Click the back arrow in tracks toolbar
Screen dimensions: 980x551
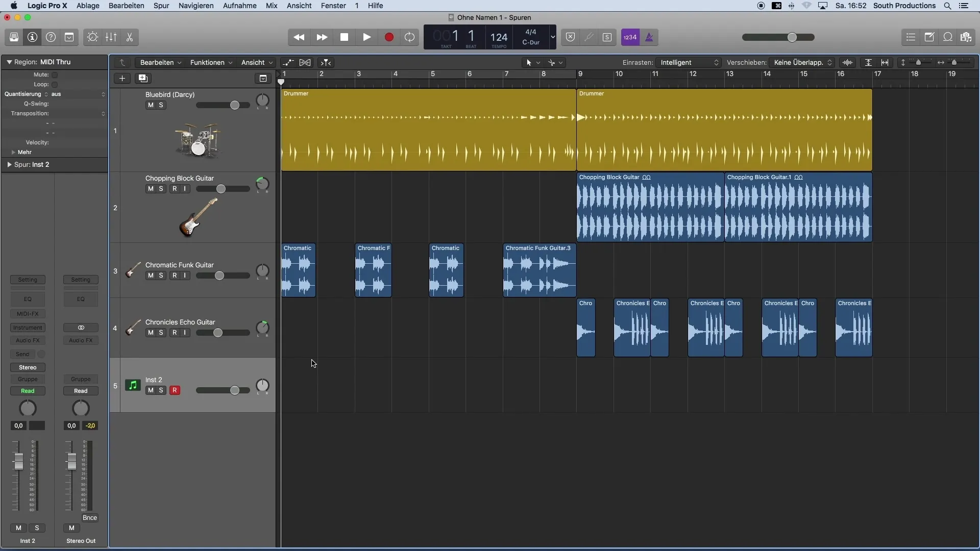[122, 62]
